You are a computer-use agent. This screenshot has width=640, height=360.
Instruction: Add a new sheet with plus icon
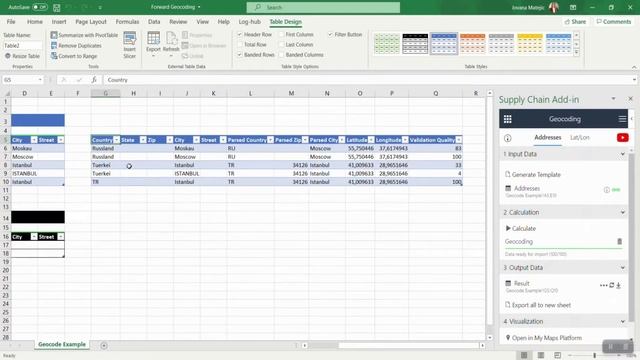(x=104, y=345)
